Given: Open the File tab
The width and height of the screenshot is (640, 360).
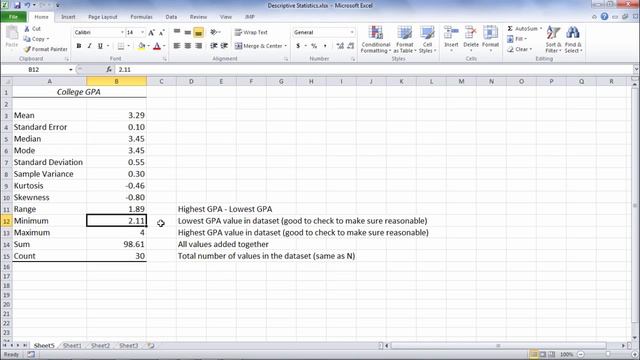Looking at the screenshot, I should [13, 17].
